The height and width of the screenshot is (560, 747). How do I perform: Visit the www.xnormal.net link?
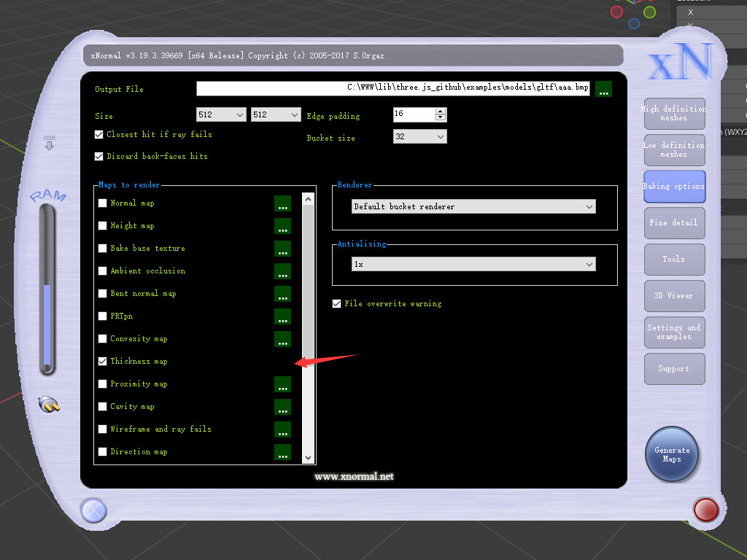pyautogui.click(x=354, y=477)
